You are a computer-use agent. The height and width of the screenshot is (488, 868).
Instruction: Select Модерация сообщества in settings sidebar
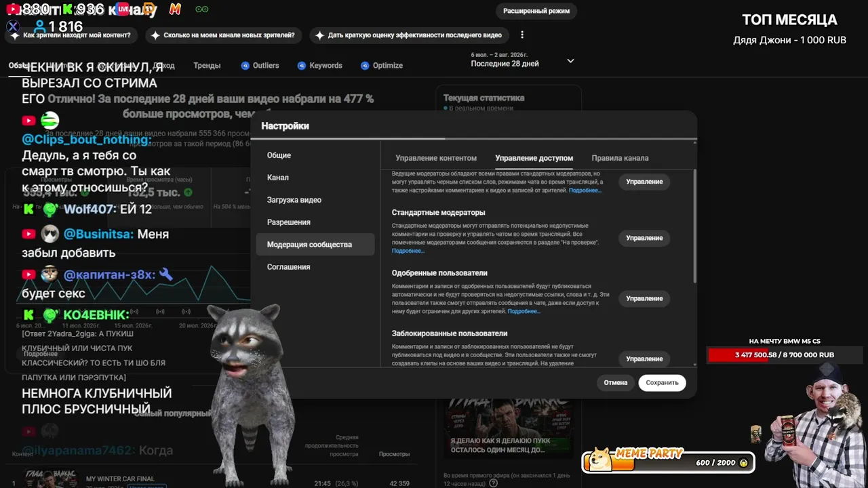click(315, 245)
